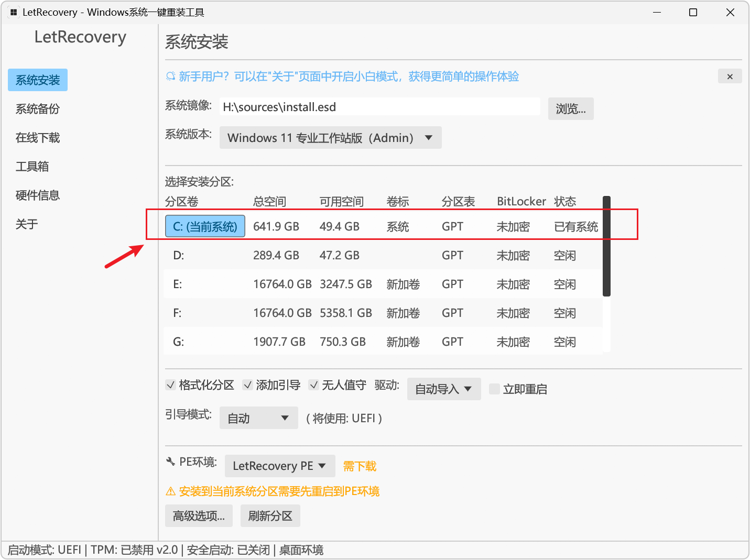
Task: Enable the 立即重启 checkbox
Action: point(494,389)
